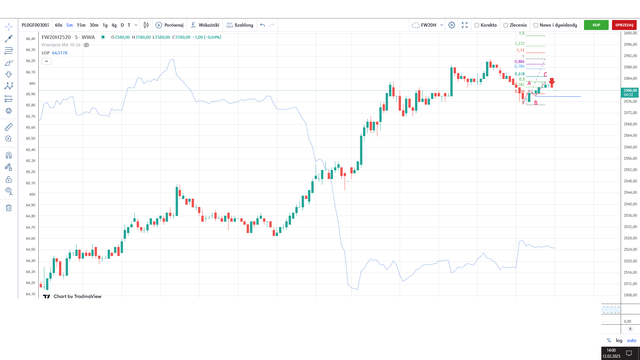Switch to 5m timeframe
Image resolution: width=640 pixels, height=360 pixels.
pos(69,25)
